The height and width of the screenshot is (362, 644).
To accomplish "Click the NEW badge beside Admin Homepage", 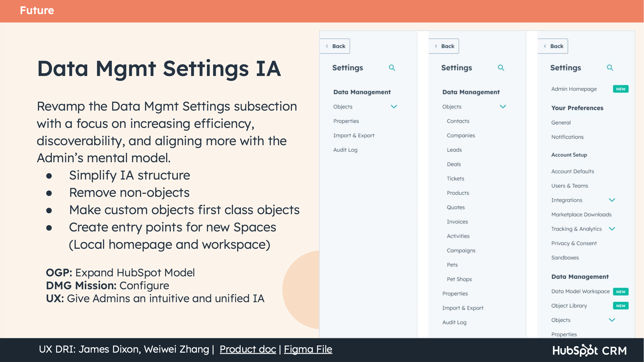I will [621, 89].
